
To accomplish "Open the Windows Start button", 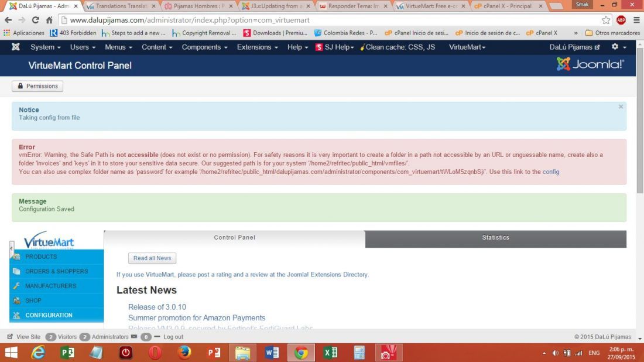I will [x=11, y=353].
